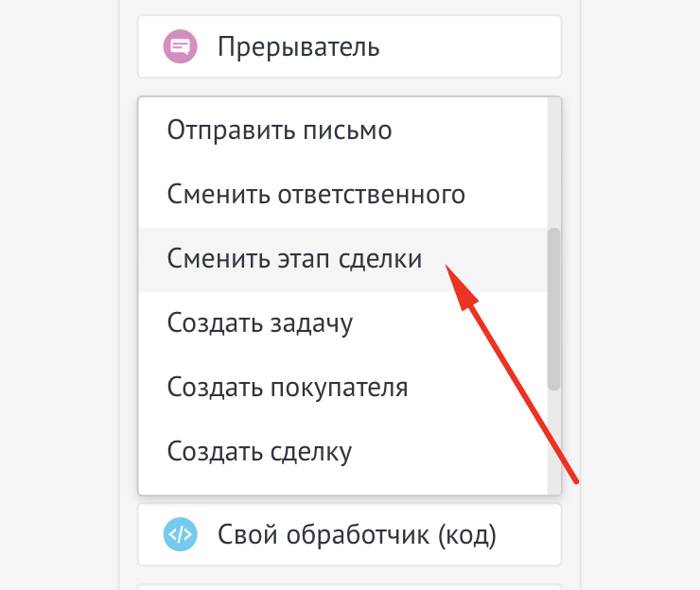The width and height of the screenshot is (700, 590).
Task: Pick the highlighted Сменить этап сделки item
Action: [x=294, y=259]
